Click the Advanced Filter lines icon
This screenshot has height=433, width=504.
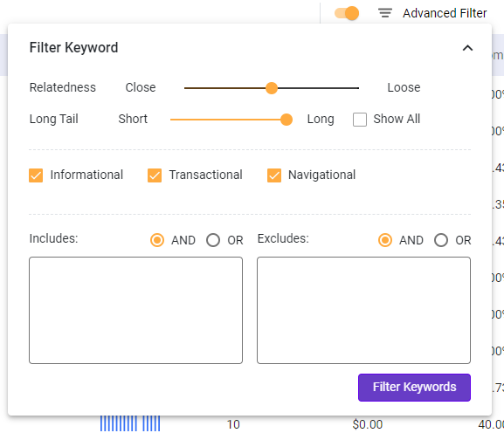(384, 13)
